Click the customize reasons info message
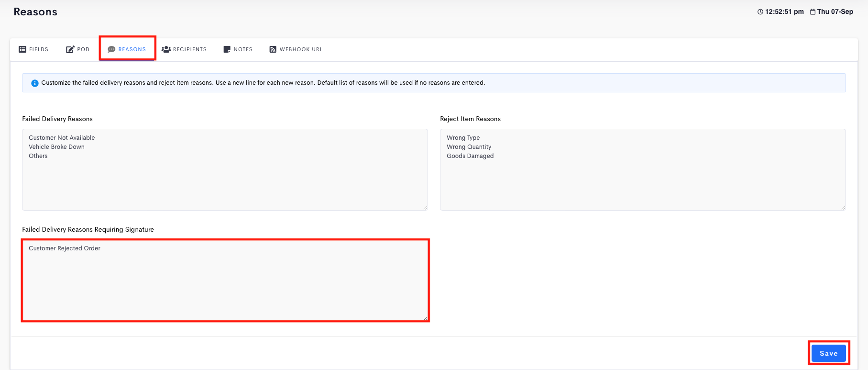Screen dimensions: 868x370 coord(263,83)
